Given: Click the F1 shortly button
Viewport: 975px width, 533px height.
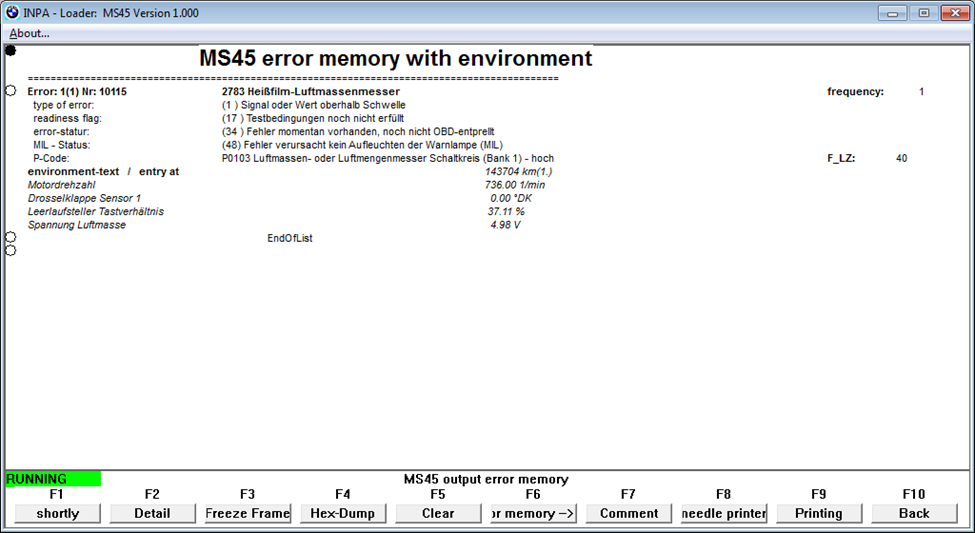Looking at the screenshot, I should (57, 513).
